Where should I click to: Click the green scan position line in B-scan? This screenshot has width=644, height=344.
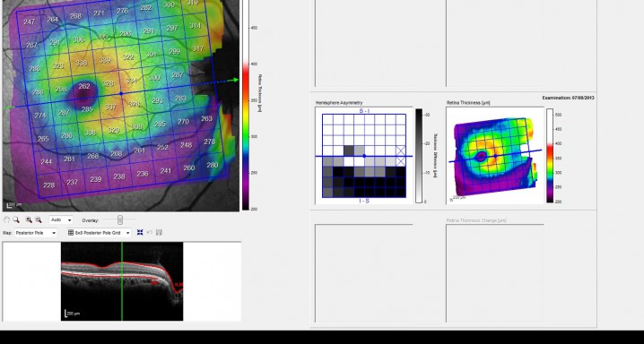[122, 281]
